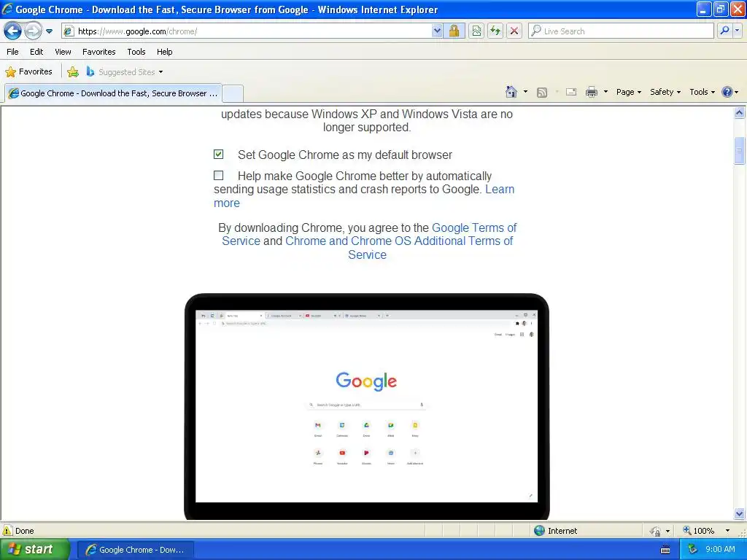The image size is (747, 560).
Task: Select Google Chrome taskbar button
Action: pyautogui.click(x=135, y=550)
